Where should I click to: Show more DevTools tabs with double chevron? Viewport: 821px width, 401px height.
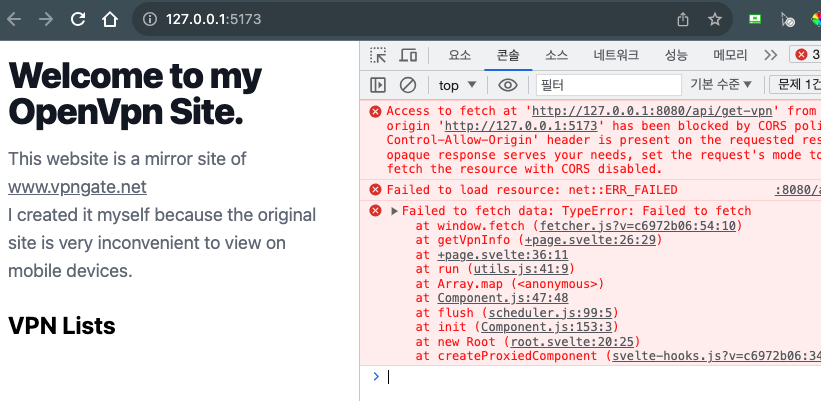point(770,55)
